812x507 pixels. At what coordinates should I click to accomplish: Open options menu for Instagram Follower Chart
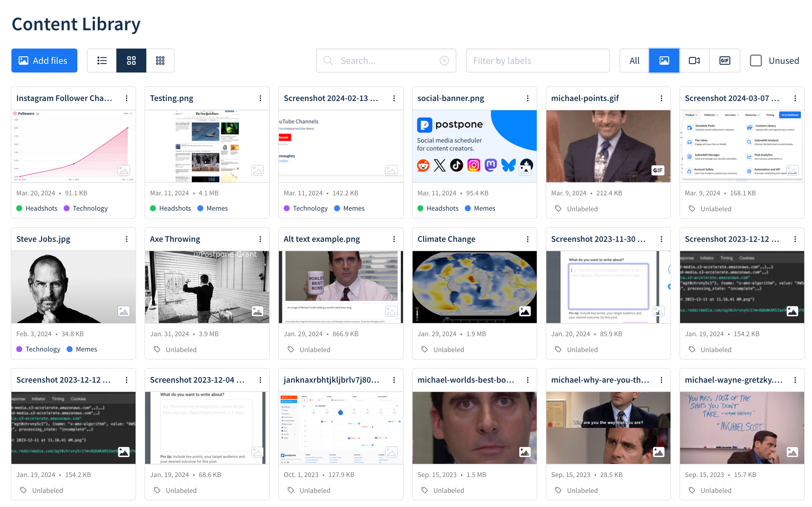(127, 98)
